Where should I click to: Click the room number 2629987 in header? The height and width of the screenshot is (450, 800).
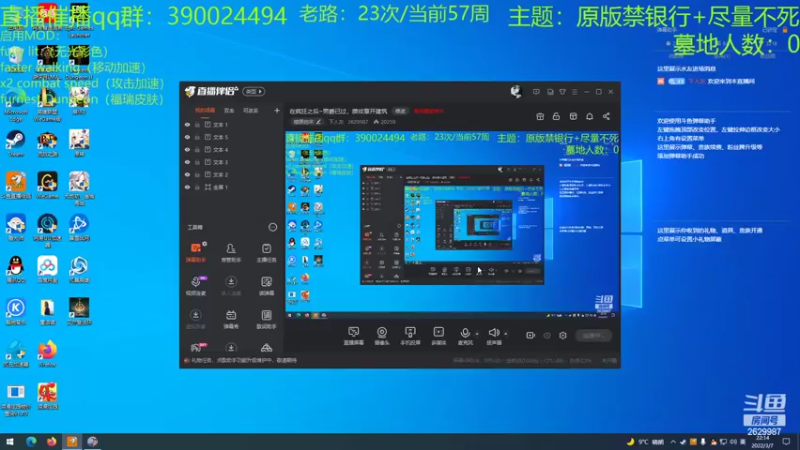pyautogui.click(x=358, y=122)
